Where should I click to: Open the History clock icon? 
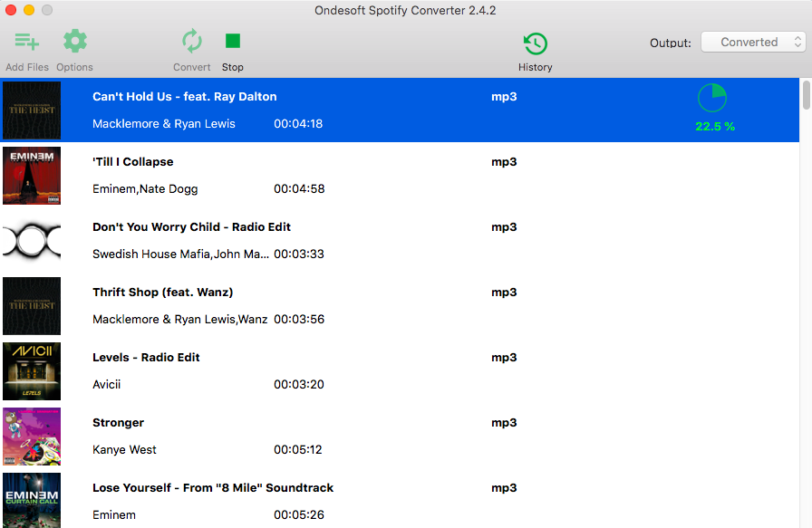pos(536,43)
